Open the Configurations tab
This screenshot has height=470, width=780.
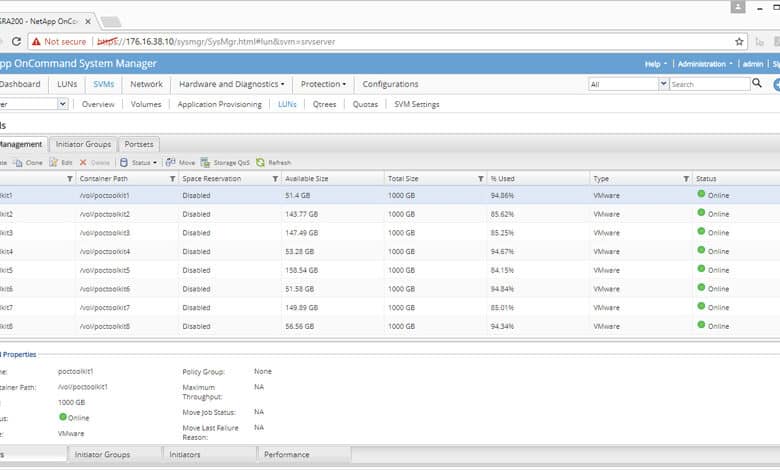coord(390,84)
